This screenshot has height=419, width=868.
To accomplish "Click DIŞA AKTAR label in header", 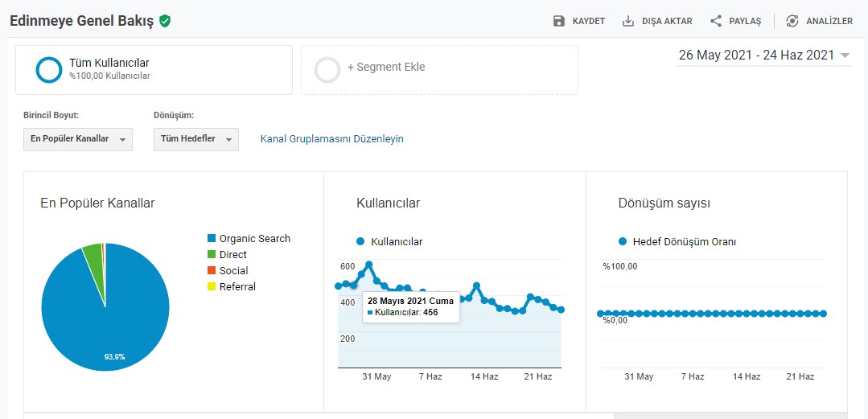I will pyautogui.click(x=667, y=22).
